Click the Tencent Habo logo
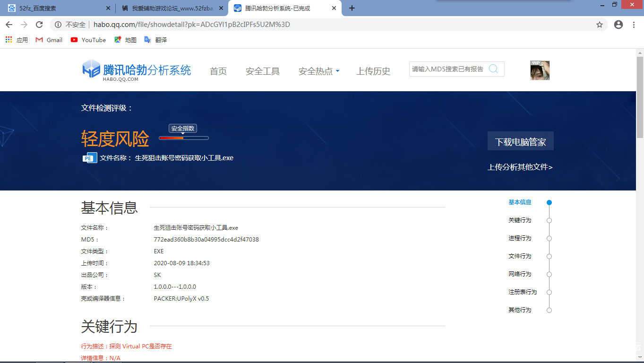This screenshot has width=644, height=363. tap(137, 70)
